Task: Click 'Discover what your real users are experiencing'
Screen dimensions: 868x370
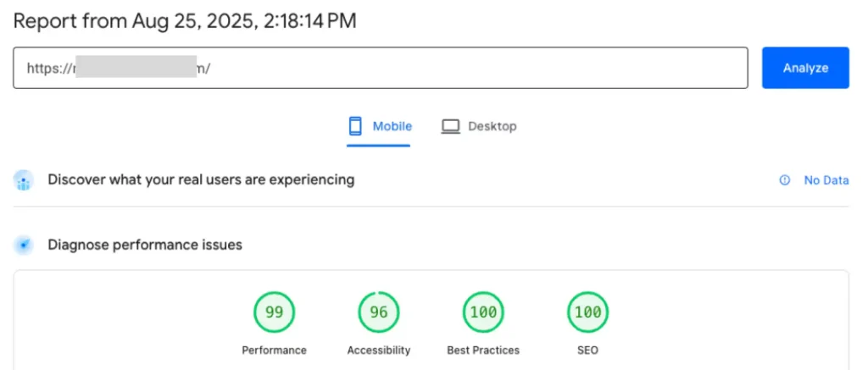Action: coord(201,179)
